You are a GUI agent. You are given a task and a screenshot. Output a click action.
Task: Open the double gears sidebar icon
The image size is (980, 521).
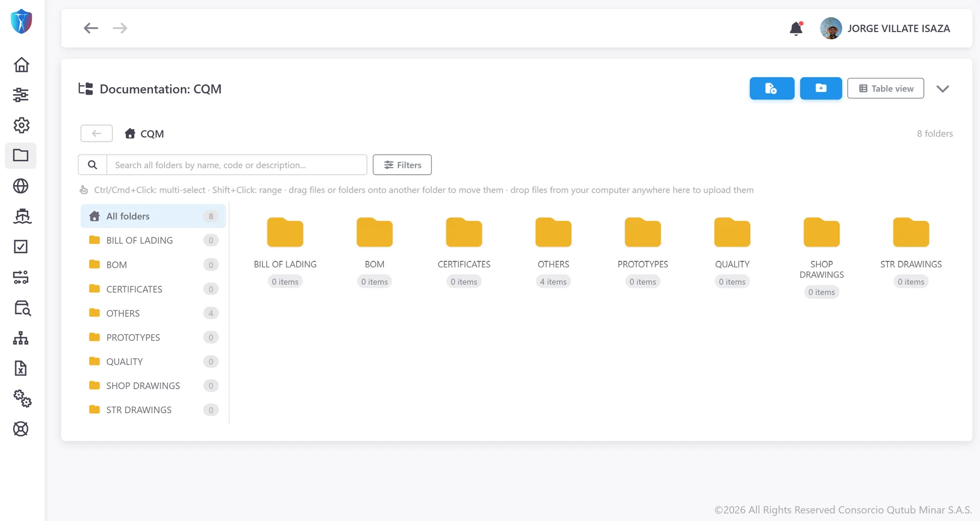click(x=22, y=399)
